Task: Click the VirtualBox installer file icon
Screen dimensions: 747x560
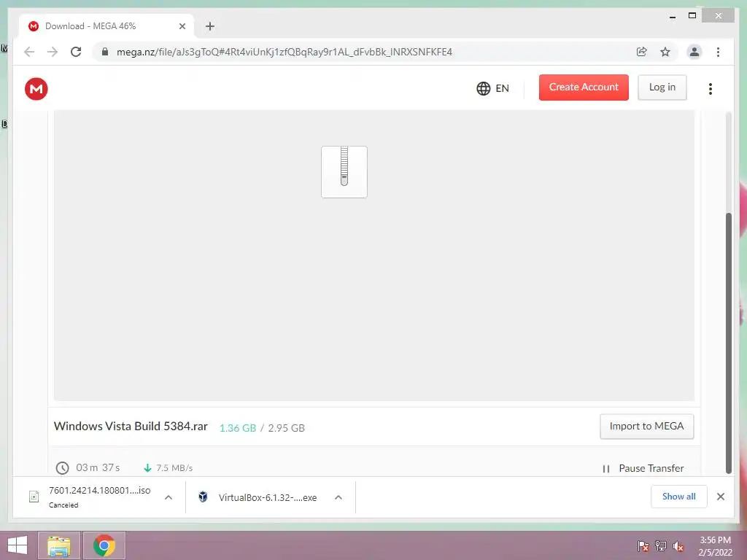Action: coord(203,497)
